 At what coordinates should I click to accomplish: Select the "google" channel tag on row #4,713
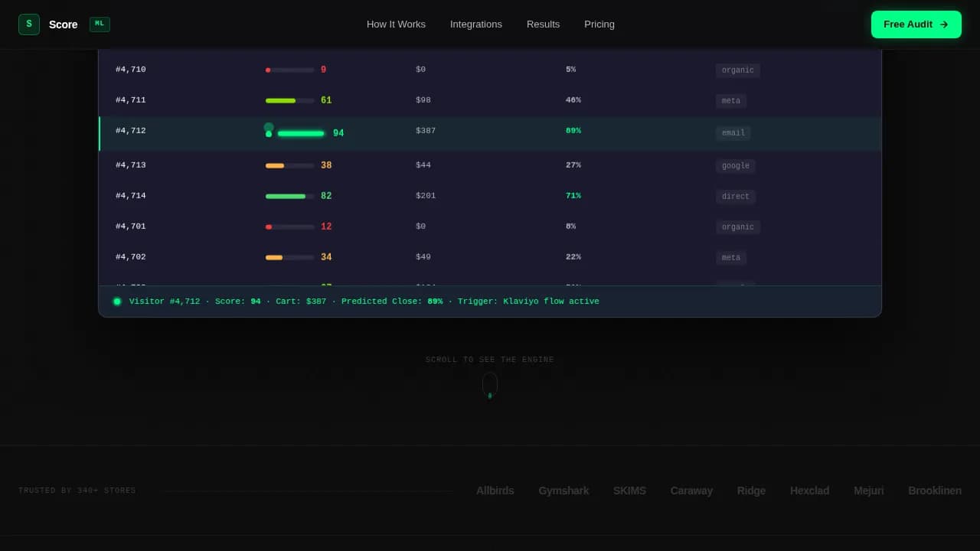tap(735, 165)
